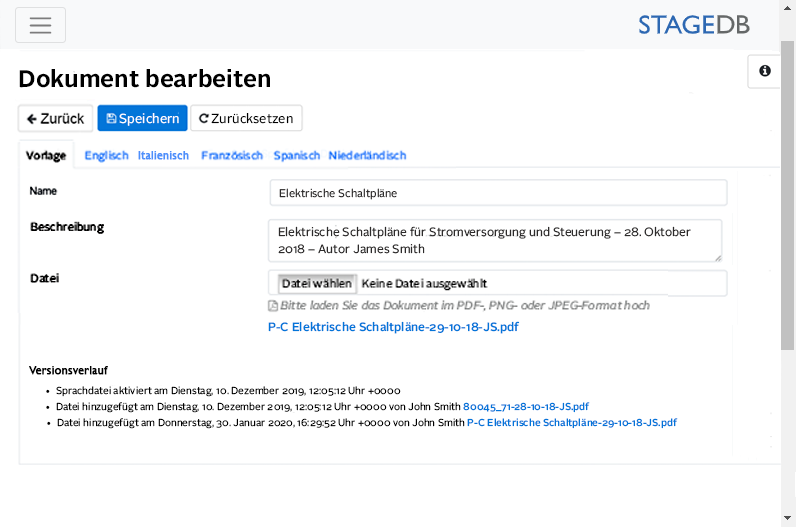Click the Beschreibung textarea resize handle

(x=716, y=257)
